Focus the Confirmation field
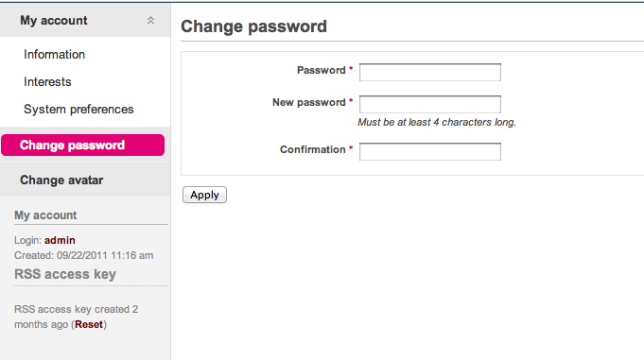 430,151
